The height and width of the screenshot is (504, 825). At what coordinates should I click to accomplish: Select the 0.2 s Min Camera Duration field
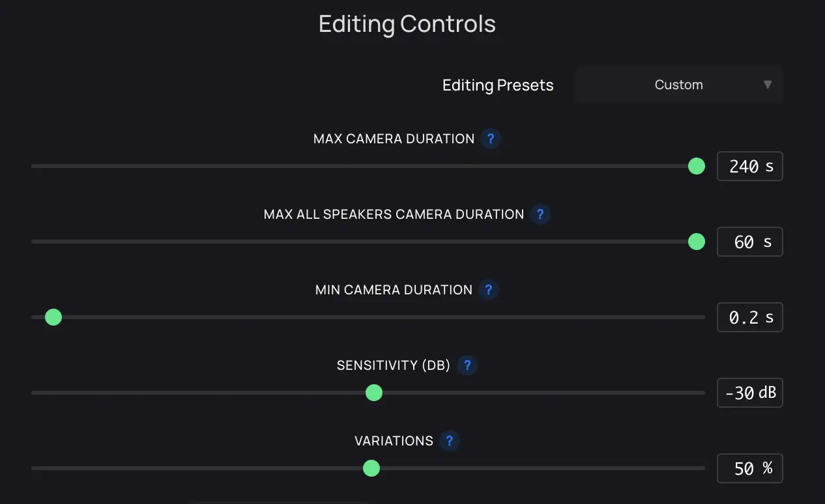(x=749, y=317)
